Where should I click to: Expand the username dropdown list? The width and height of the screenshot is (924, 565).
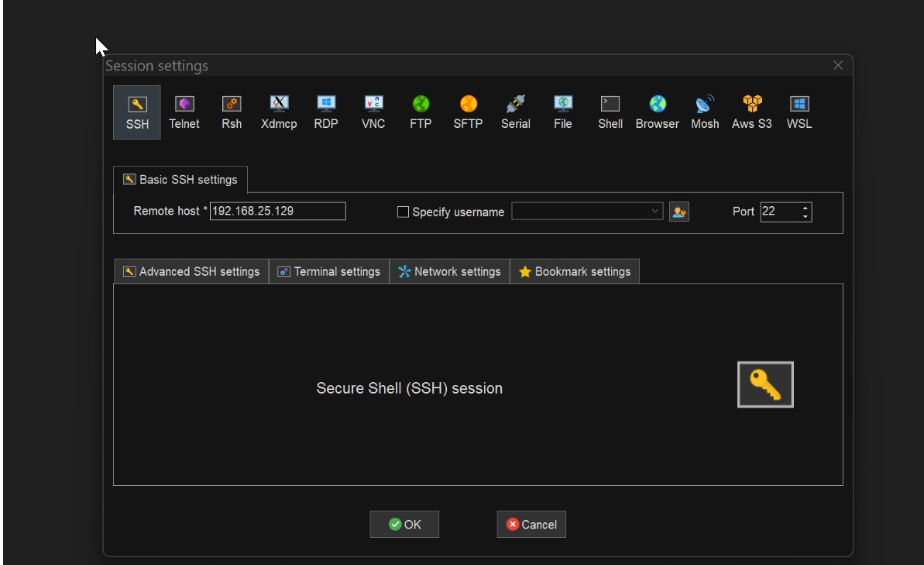click(654, 211)
